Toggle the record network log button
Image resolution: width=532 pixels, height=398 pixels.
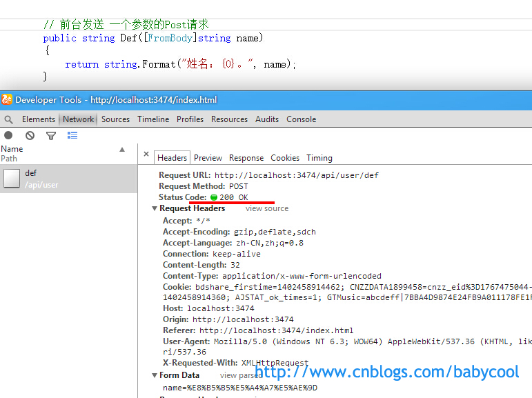[x=8, y=135]
